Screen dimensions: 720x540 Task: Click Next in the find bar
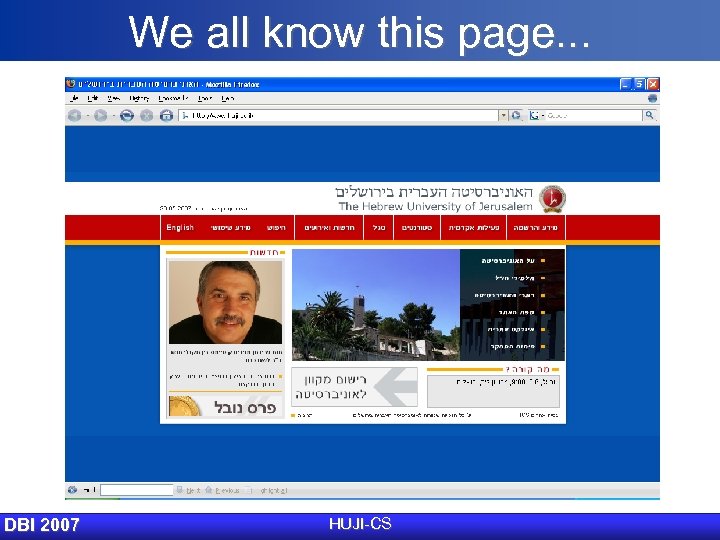[x=188, y=490]
